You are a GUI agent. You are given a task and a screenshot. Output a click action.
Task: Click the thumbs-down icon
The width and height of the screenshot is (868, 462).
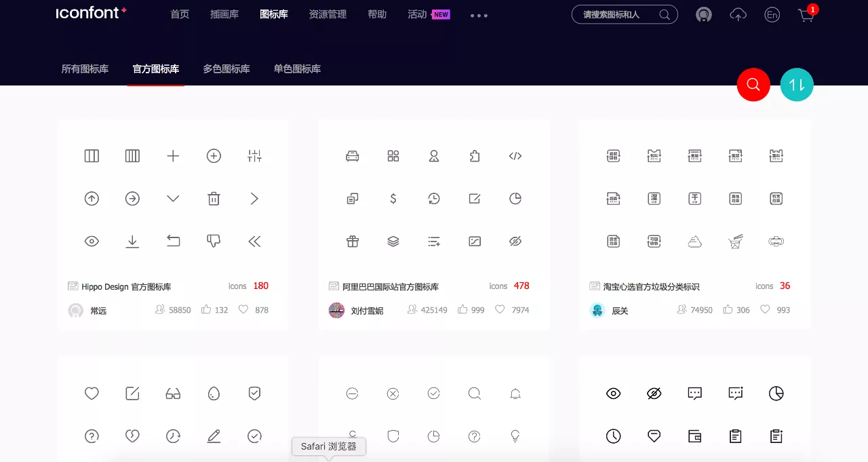214,241
